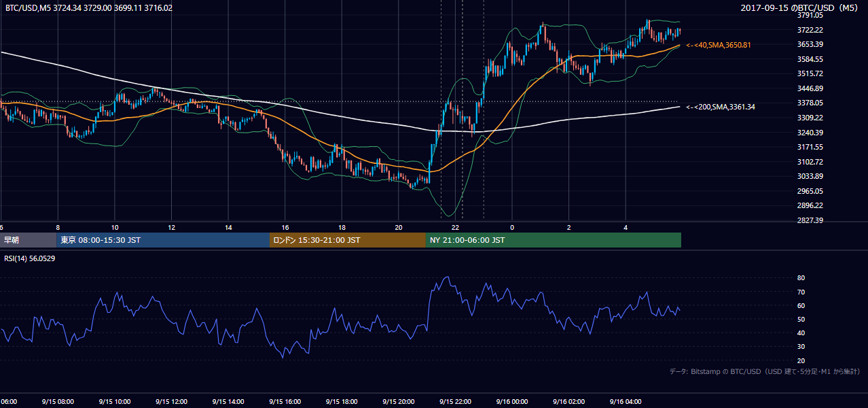Click the 9/15 12:00 date label
The height and width of the screenshot is (408, 868).
pyautogui.click(x=170, y=402)
